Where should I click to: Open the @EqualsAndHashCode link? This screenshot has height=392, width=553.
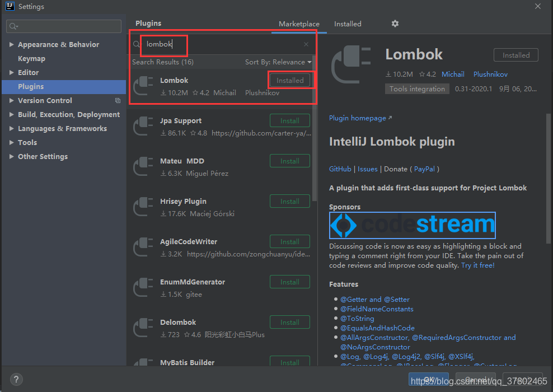point(377,328)
